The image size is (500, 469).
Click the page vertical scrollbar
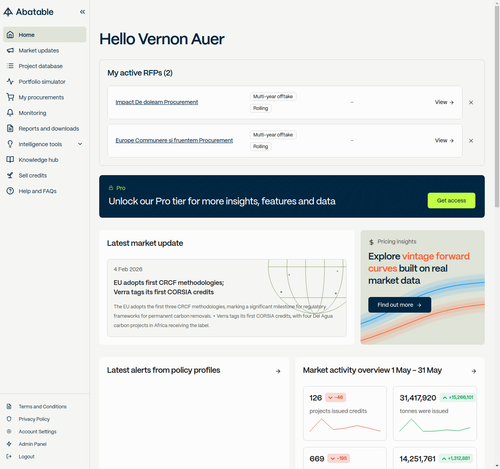point(497,107)
